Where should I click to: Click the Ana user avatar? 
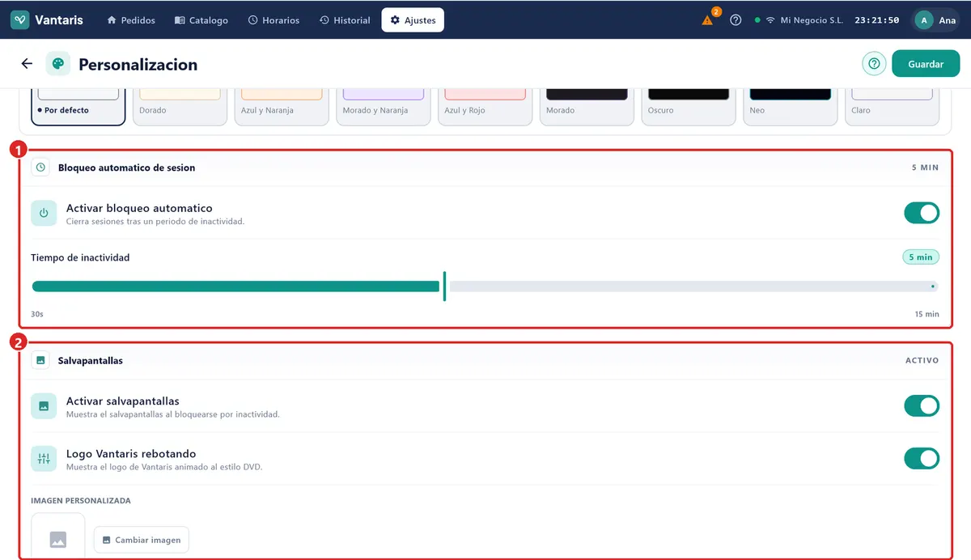pos(924,20)
